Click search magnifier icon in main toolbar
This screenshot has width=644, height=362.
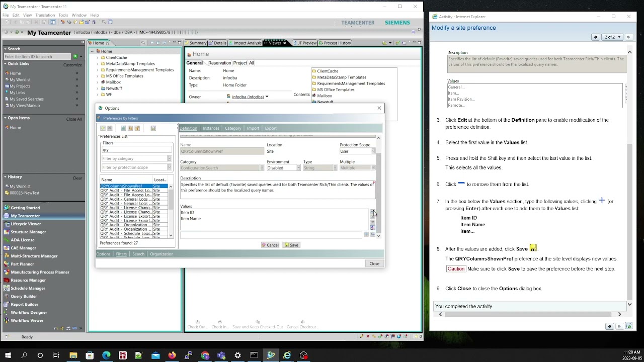[x=104, y=22]
